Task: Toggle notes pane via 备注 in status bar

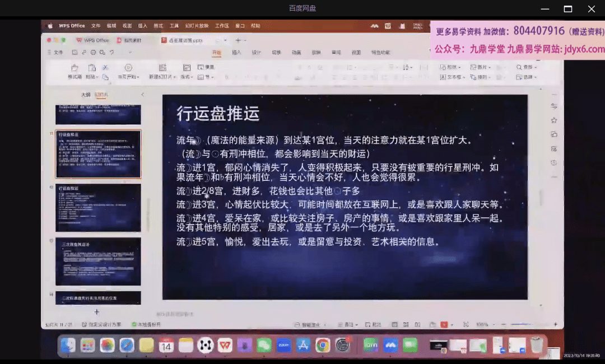Action: (x=348, y=324)
